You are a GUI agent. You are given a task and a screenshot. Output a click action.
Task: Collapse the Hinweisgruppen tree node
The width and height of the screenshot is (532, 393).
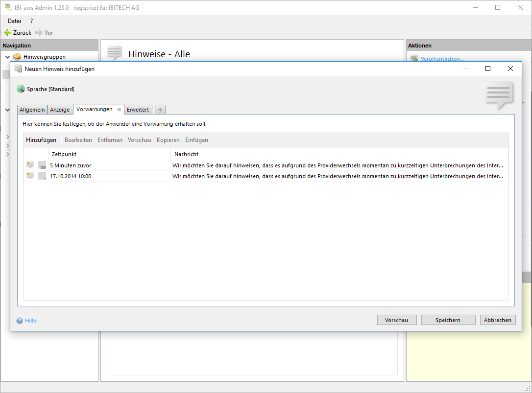tap(7, 57)
